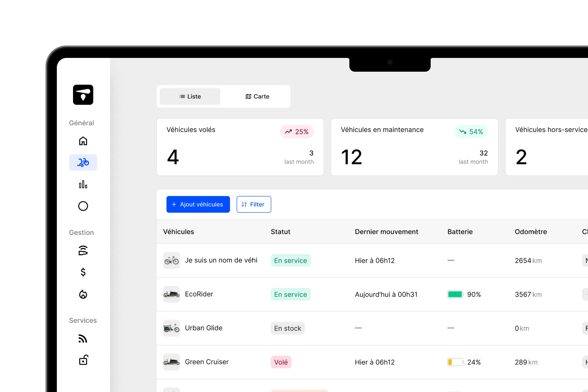
Task: Open the RSS feed icon in Services
Action: [x=83, y=338]
